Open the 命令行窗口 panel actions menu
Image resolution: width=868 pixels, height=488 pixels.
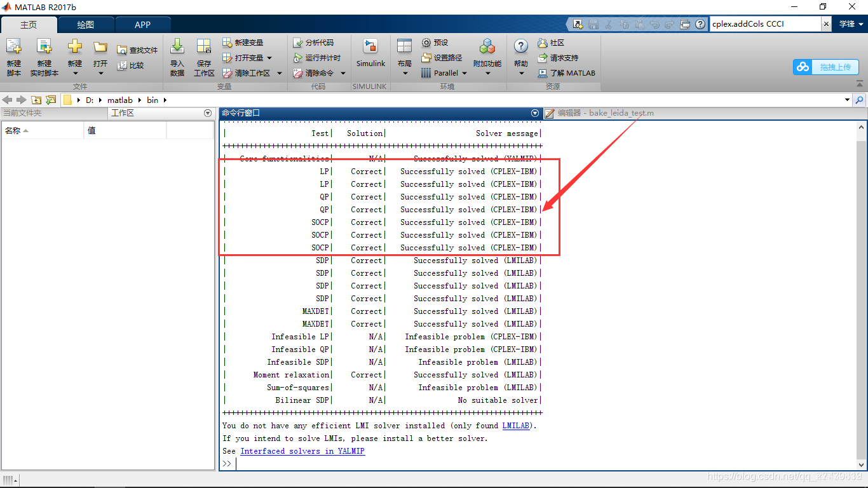click(535, 113)
